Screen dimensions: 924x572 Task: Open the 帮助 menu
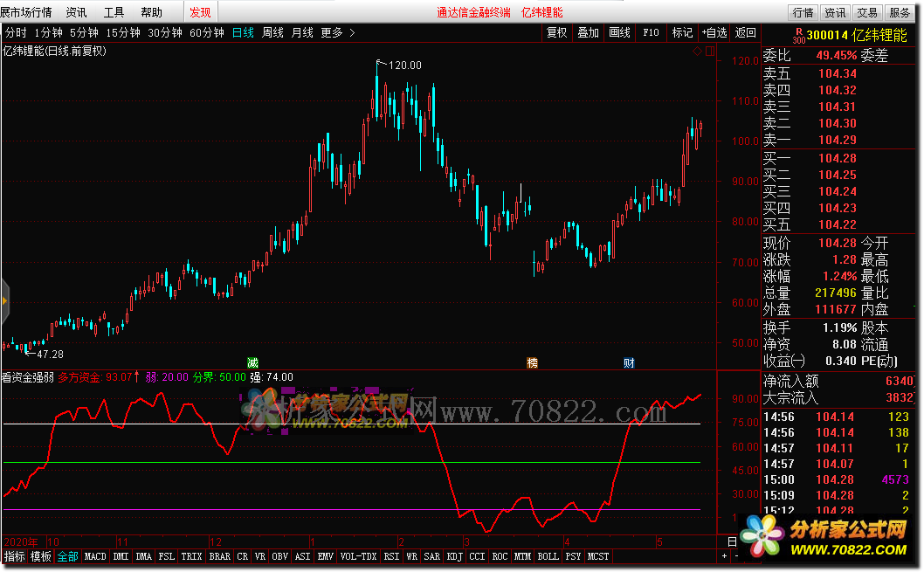[x=151, y=11]
